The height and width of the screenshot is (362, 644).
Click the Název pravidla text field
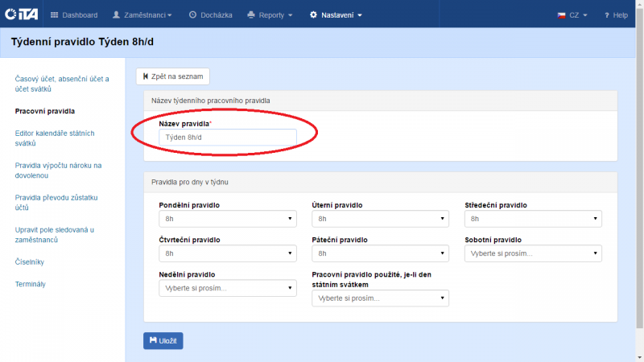(227, 138)
